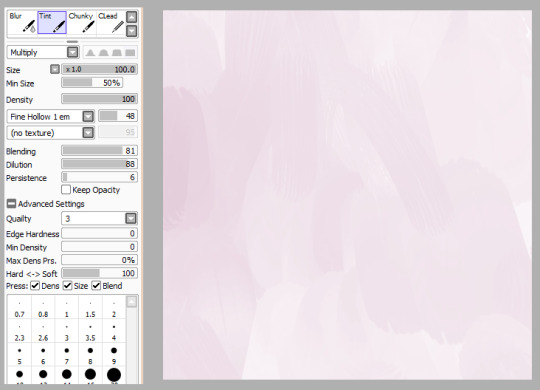Click the Edge Hardness slider field

point(100,233)
